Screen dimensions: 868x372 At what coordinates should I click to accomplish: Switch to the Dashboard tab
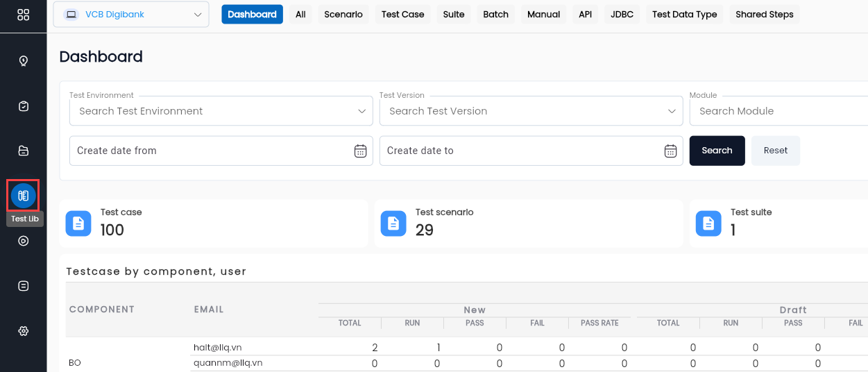(x=252, y=15)
